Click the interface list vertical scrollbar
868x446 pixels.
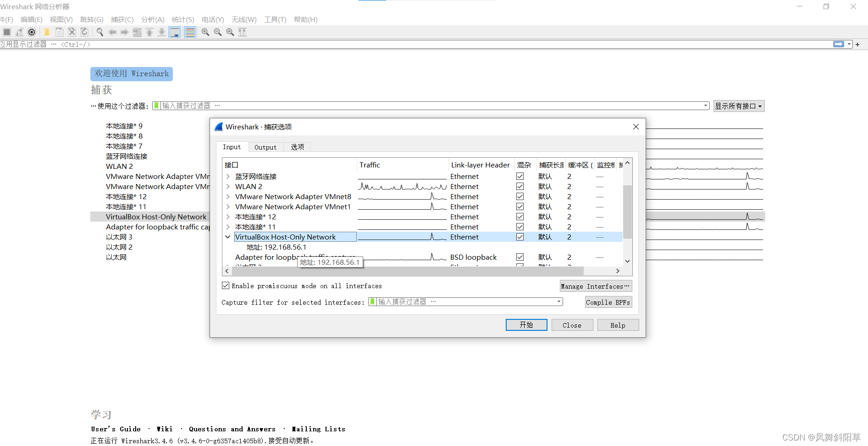[x=627, y=212]
